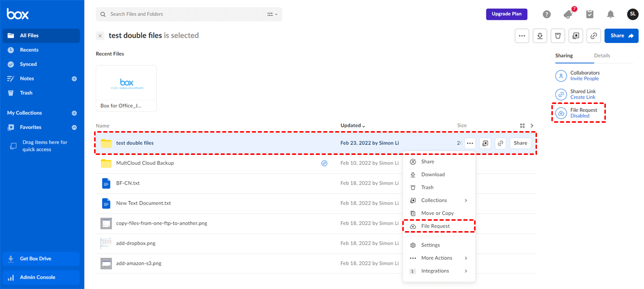
Task: Click the Box logo
Action: point(18,14)
